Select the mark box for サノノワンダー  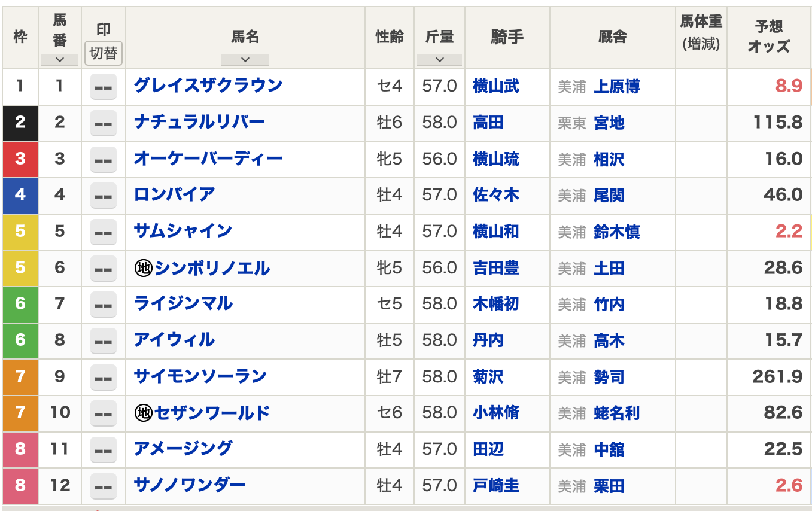104,485
